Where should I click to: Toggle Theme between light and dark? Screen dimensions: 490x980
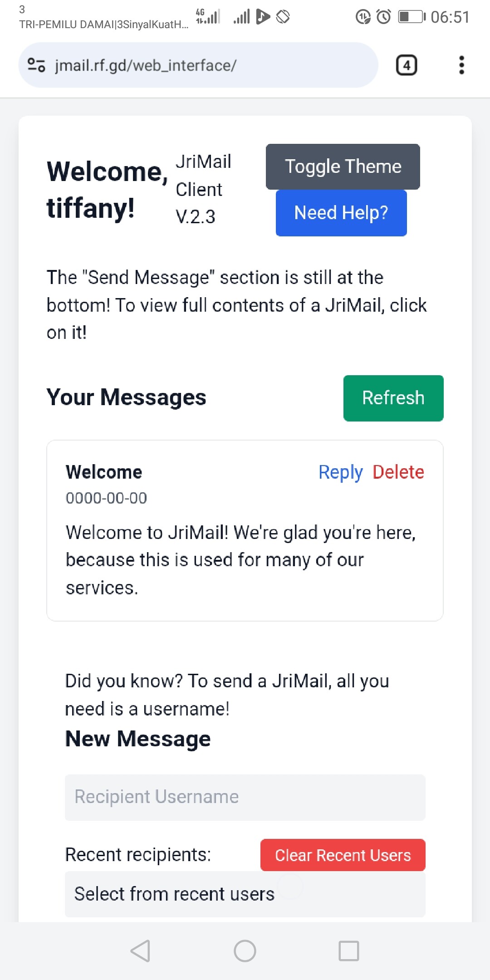tap(343, 167)
